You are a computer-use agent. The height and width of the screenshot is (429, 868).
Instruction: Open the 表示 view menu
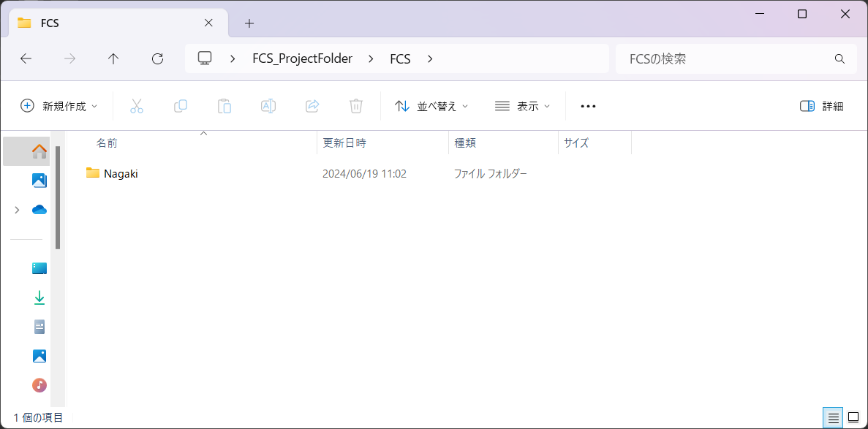tap(522, 106)
